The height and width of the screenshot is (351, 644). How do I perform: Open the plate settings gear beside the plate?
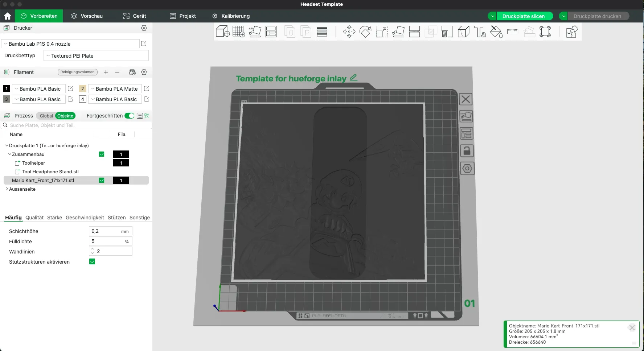(x=467, y=168)
